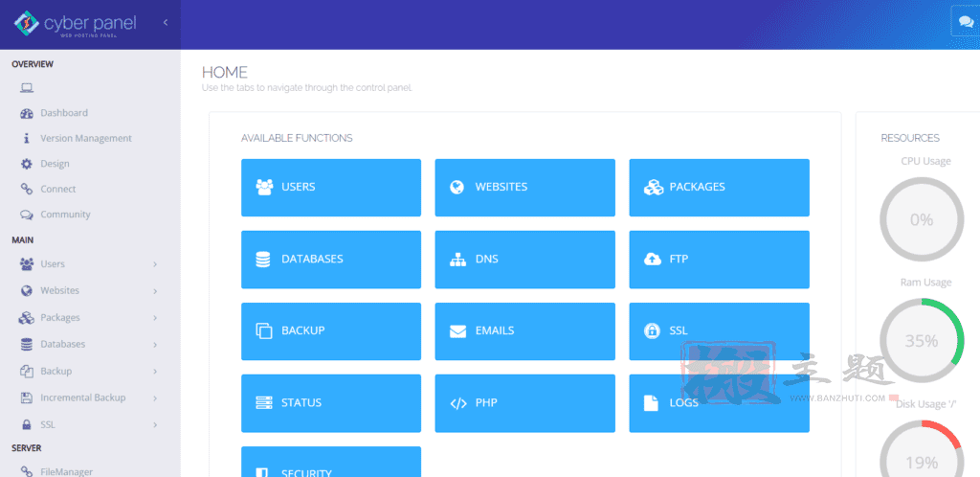Expand the SSL sidebar menu chevron
The height and width of the screenshot is (477, 980).
pos(155,425)
